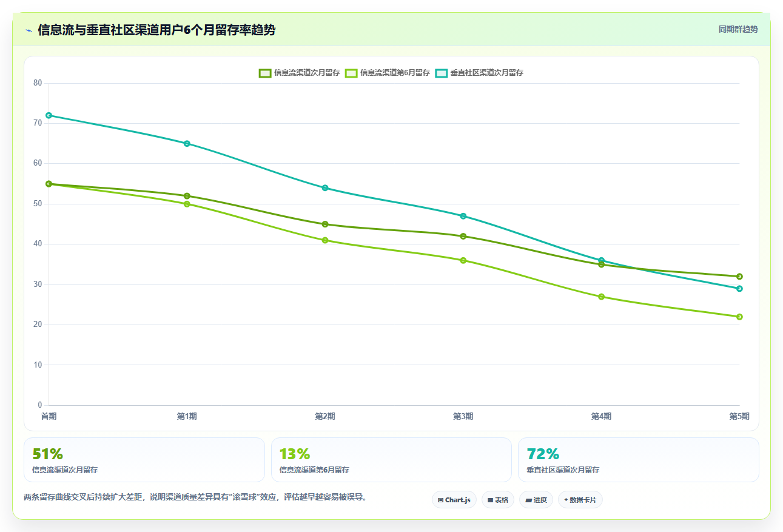Click teal data point at 第3期 (47)

tap(463, 216)
